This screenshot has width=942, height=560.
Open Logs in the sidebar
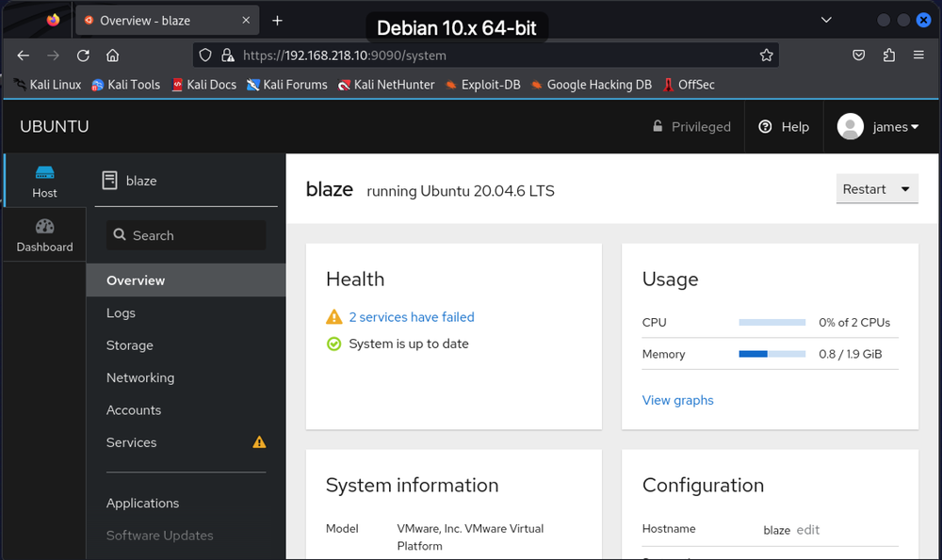tap(187, 312)
